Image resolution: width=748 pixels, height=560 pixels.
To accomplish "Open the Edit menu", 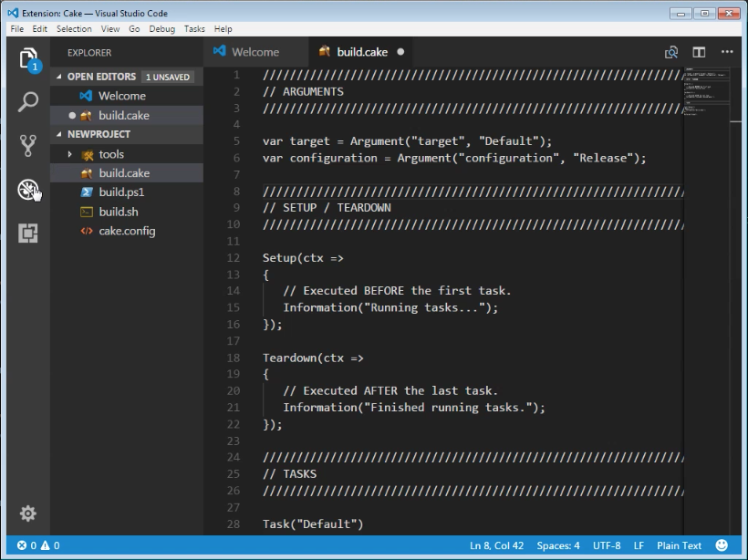I will tap(39, 28).
